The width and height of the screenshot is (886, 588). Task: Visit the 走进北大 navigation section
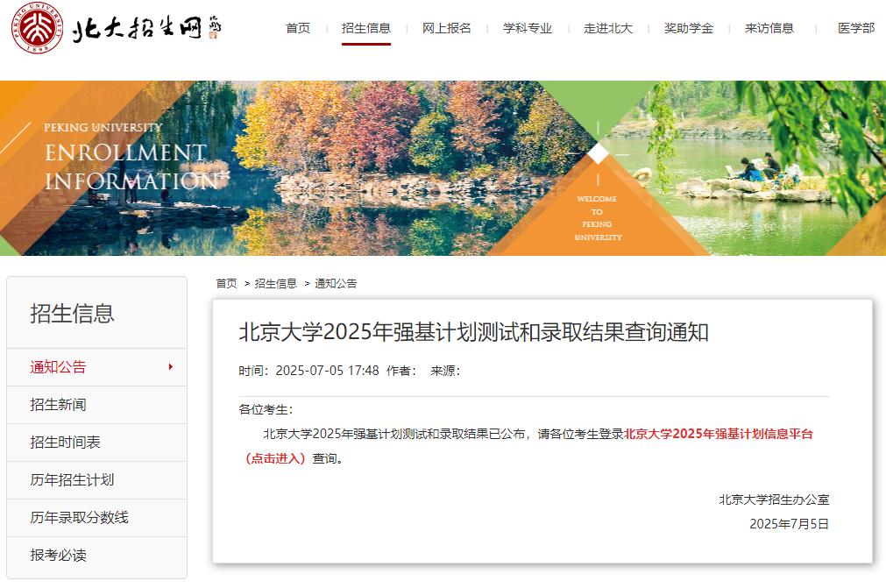tap(608, 28)
